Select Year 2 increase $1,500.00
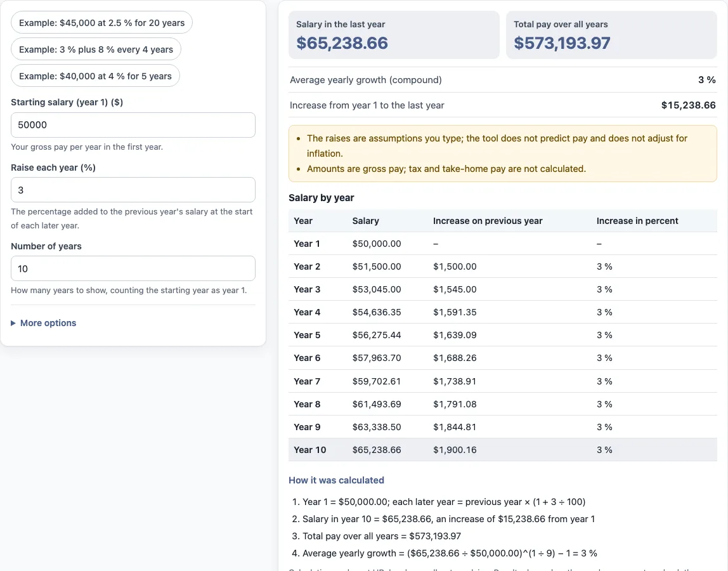Image resolution: width=728 pixels, height=571 pixels. (455, 266)
